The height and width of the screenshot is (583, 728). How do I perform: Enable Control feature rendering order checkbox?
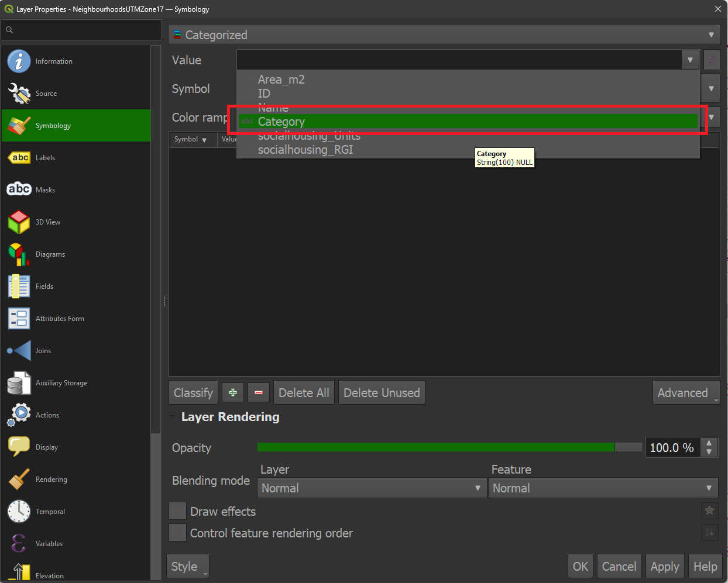[x=177, y=533]
